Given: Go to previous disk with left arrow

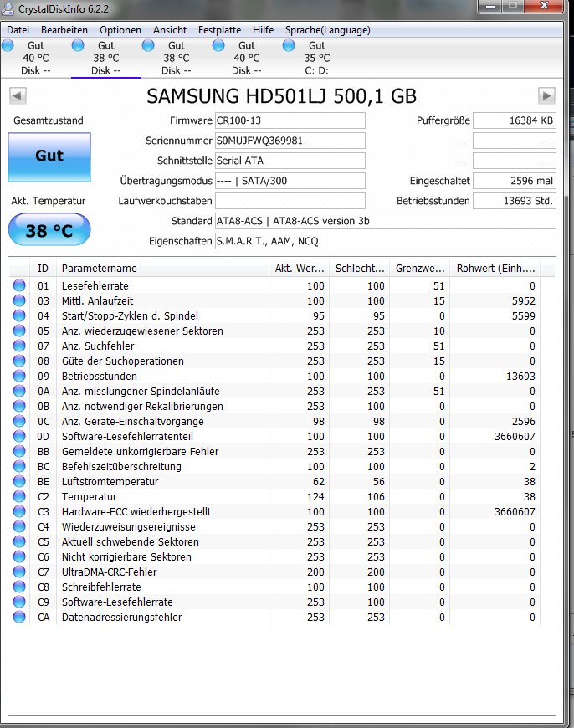Looking at the screenshot, I should pos(18,96).
